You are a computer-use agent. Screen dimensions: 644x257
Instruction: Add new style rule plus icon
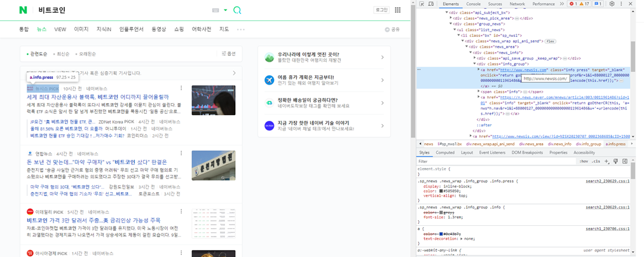(607, 161)
